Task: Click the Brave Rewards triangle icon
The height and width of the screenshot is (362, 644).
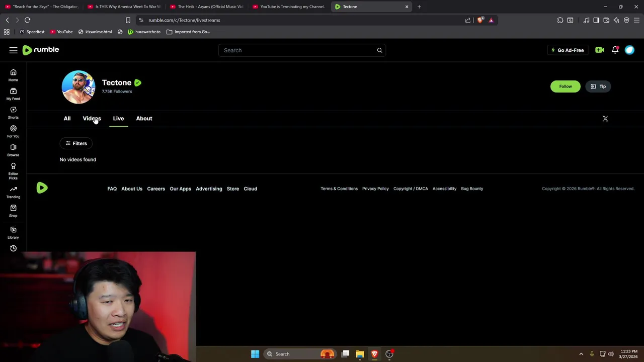Action: point(491,20)
